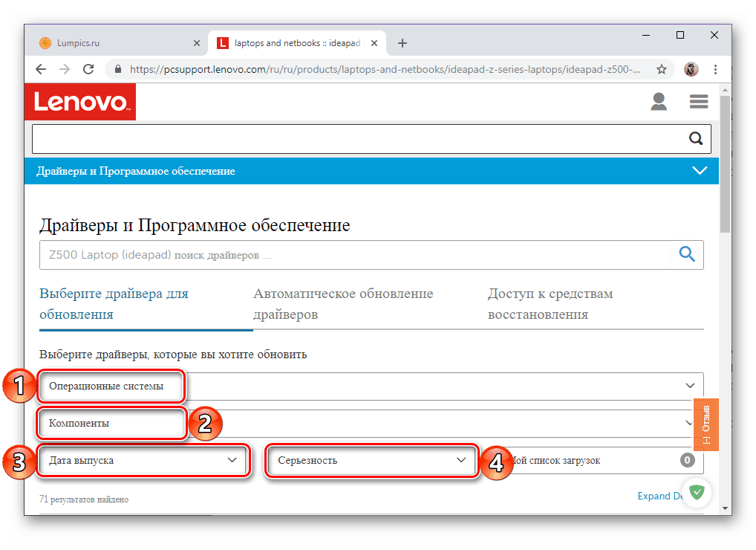Reload the current page
This screenshot has height=550, width=756.
88,68
